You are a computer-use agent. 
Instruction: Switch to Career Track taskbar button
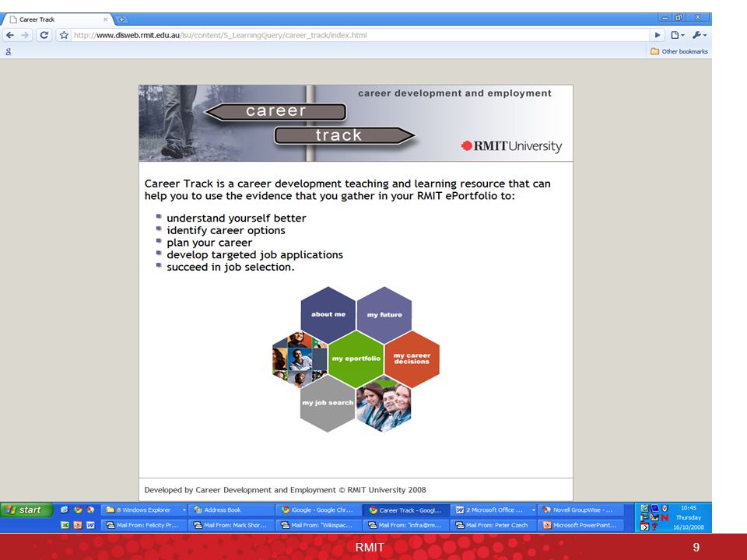click(407, 510)
